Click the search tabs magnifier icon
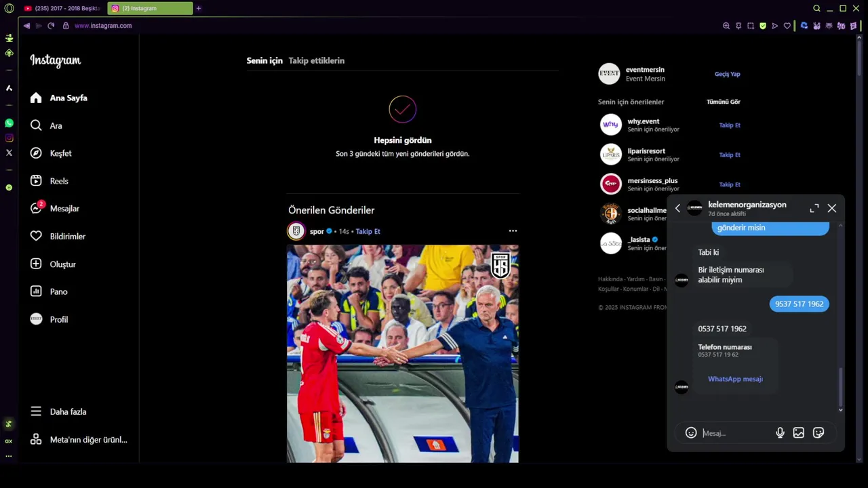This screenshot has height=488, width=868. click(816, 8)
